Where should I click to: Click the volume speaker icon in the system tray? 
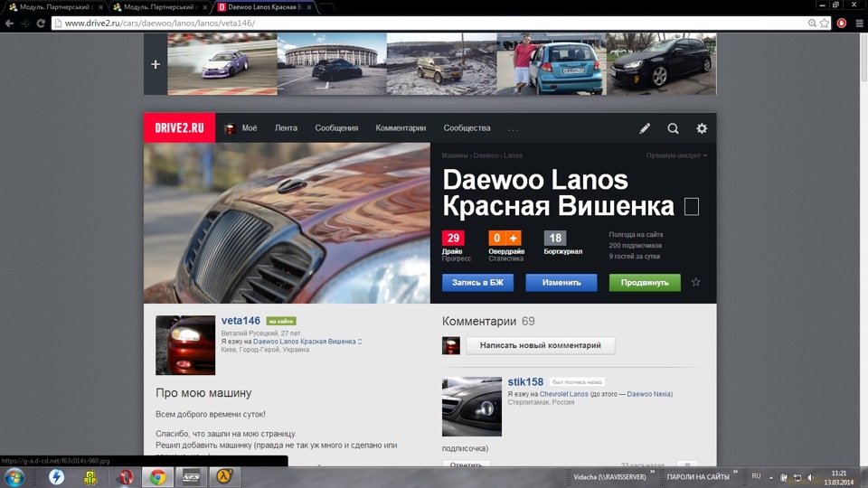pyautogui.click(x=810, y=477)
